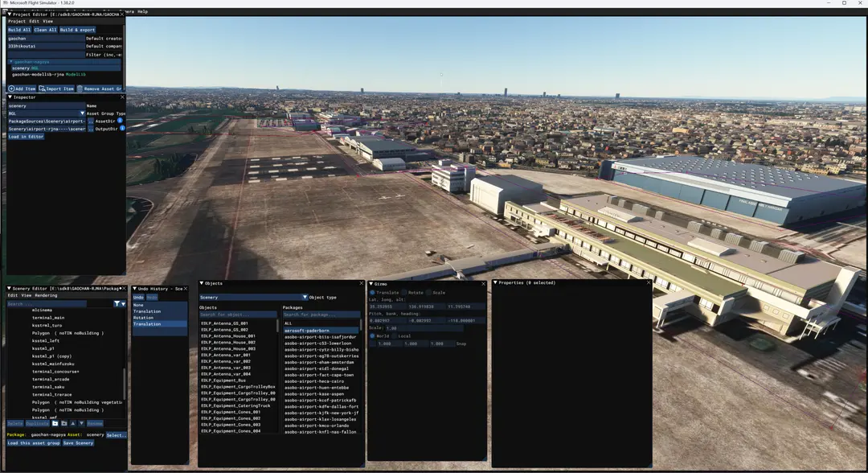Collapse the Undo History panel triangle
Image resolution: width=868 pixels, height=473 pixels.
click(134, 289)
